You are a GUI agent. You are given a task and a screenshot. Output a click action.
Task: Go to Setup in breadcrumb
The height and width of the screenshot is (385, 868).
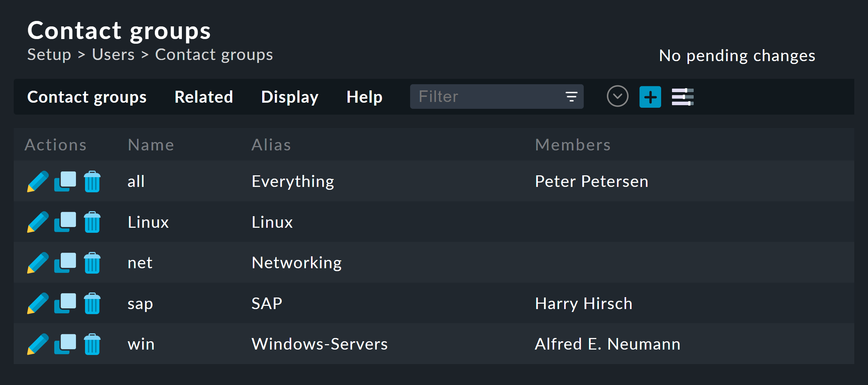(49, 55)
